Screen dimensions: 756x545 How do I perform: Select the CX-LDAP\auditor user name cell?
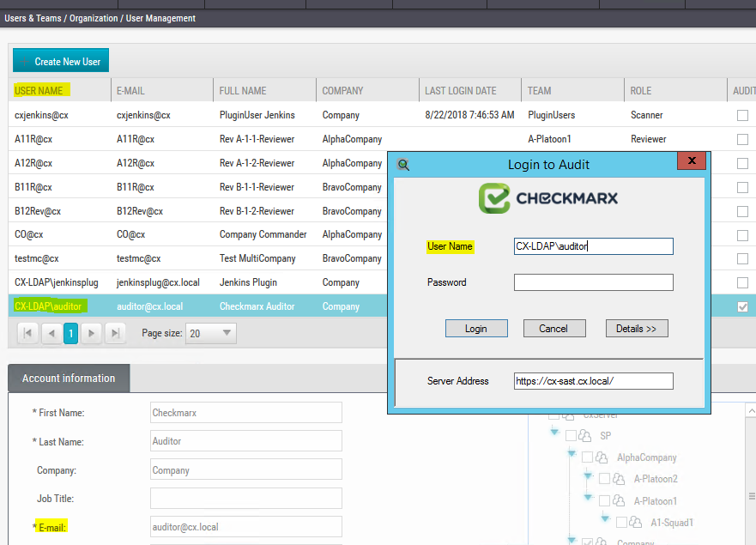48,306
